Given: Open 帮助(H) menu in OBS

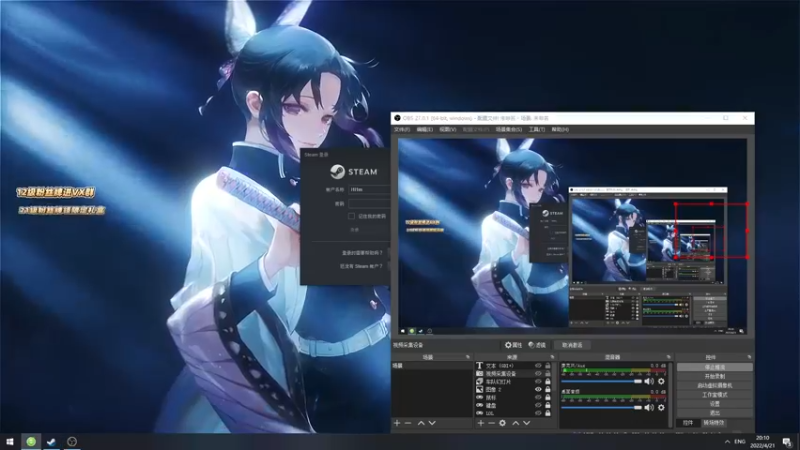Looking at the screenshot, I should [x=560, y=130].
